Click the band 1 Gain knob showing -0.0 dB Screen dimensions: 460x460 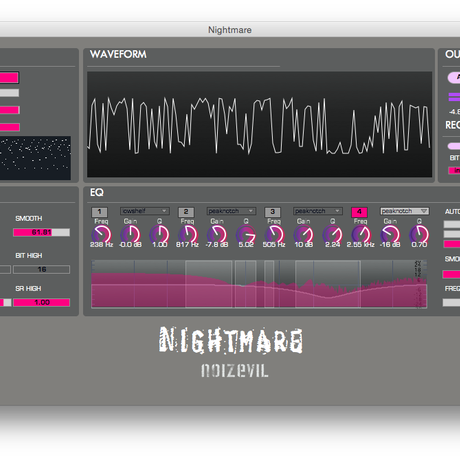click(x=130, y=234)
